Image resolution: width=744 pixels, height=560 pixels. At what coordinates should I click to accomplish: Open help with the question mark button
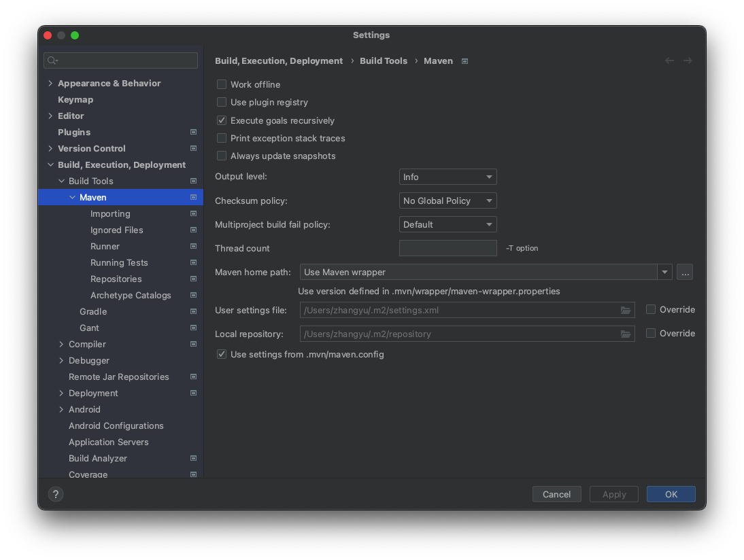[x=56, y=494]
